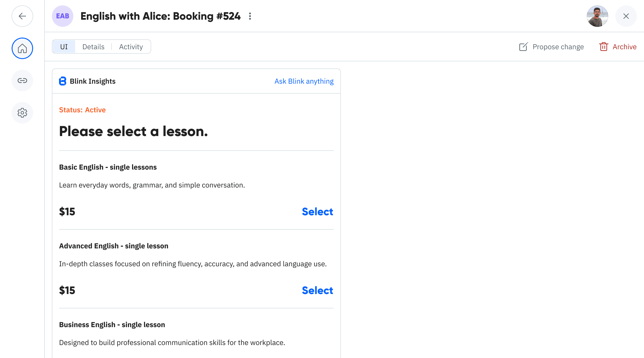This screenshot has height=358, width=644.
Task: Select the home icon in the sidebar
Action: 22,48
